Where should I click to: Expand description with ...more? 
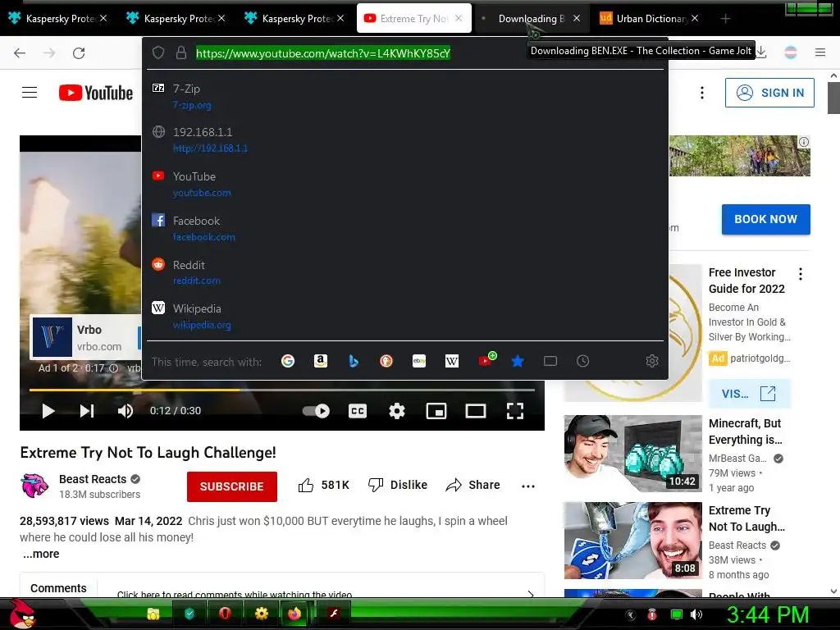[41, 554]
